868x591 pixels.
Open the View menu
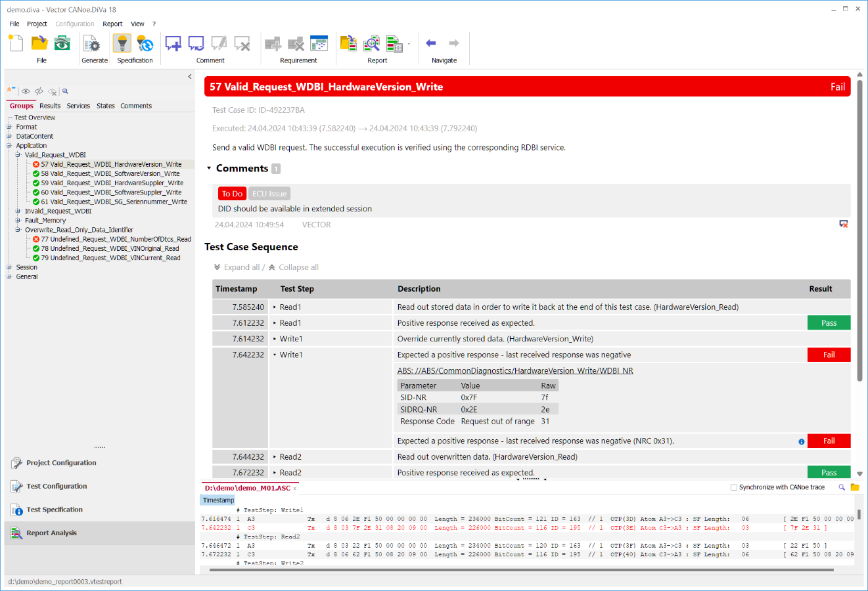pos(137,24)
